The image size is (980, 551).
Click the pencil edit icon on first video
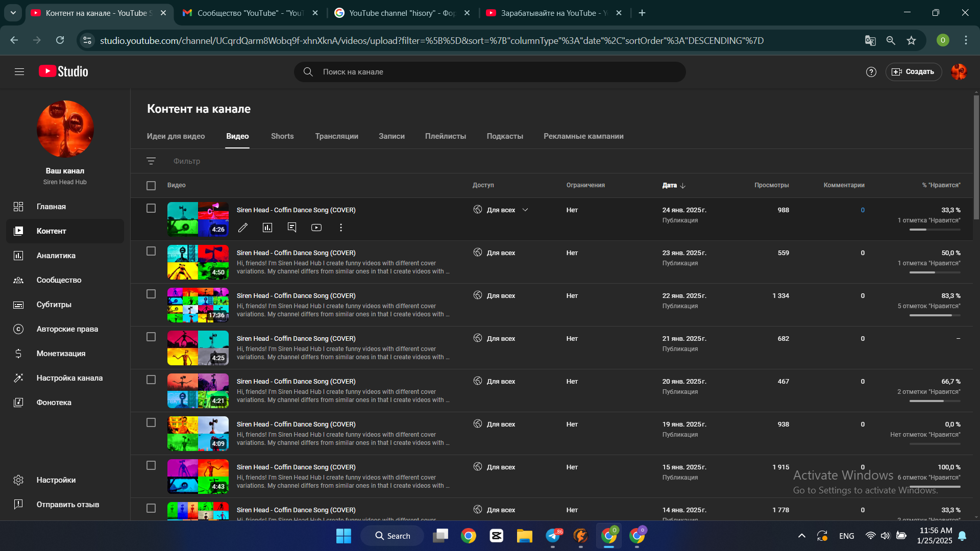(243, 228)
